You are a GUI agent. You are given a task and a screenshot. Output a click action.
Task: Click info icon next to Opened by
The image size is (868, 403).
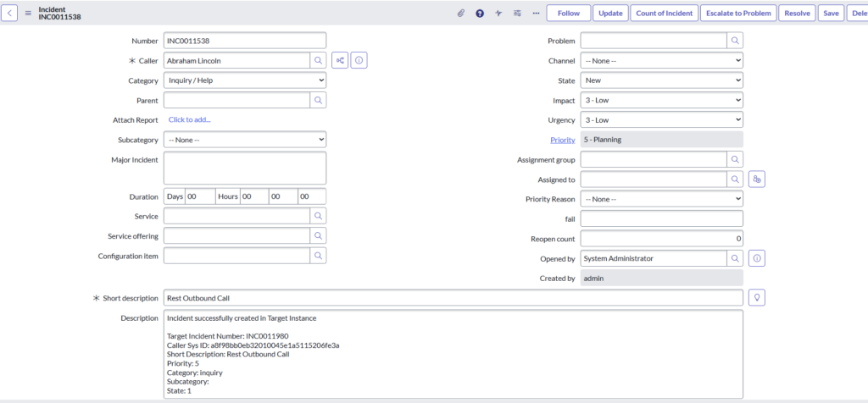[757, 258]
